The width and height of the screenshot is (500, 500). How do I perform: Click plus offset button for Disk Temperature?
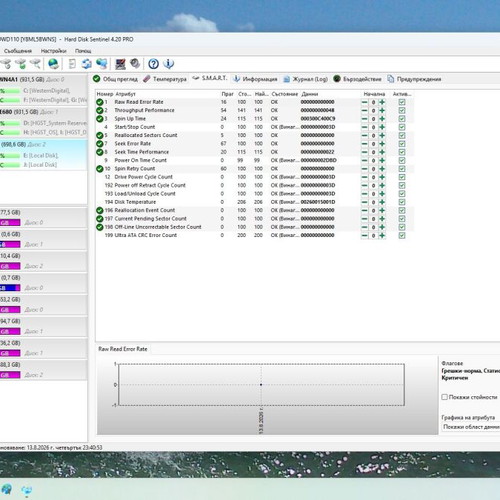point(382,202)
